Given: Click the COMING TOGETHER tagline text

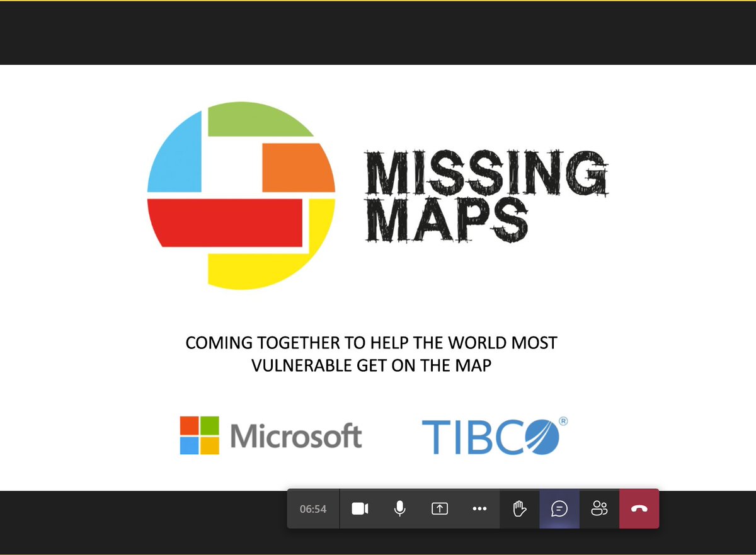Looking at the screenshot, I should pos(371,354).
